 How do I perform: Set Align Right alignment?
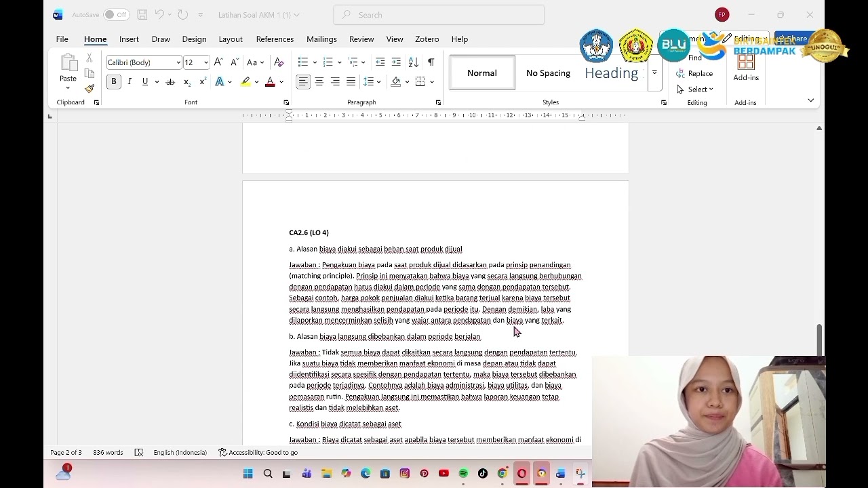(335, 82)
